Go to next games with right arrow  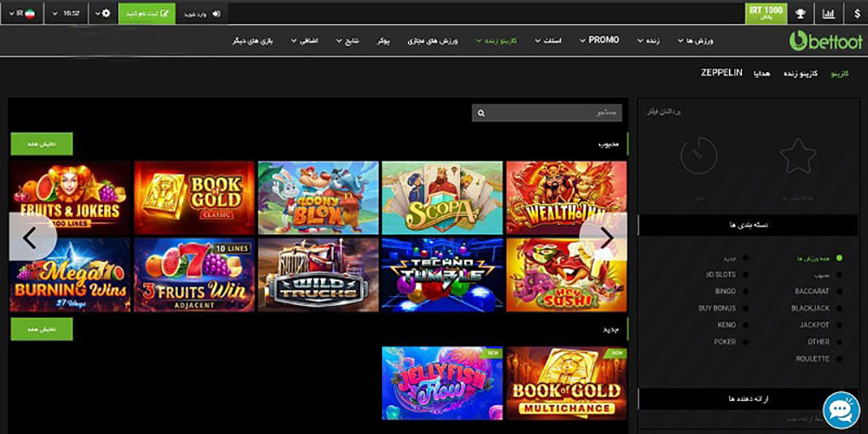click(x=604, y=238)
